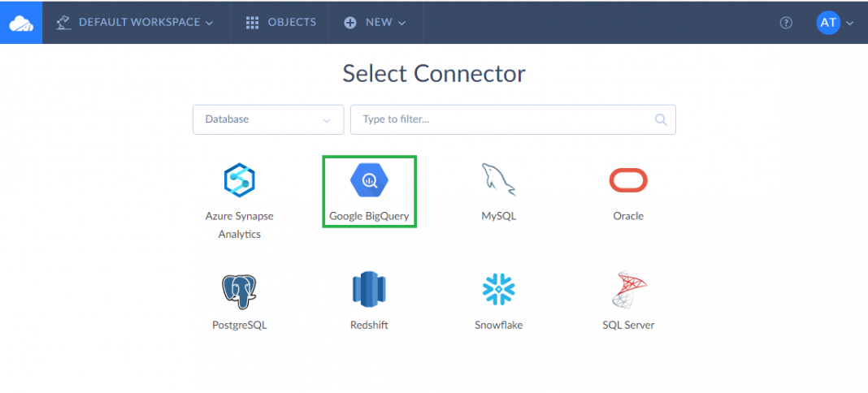Choose the MySQL dolphin icon

(499, 180)
